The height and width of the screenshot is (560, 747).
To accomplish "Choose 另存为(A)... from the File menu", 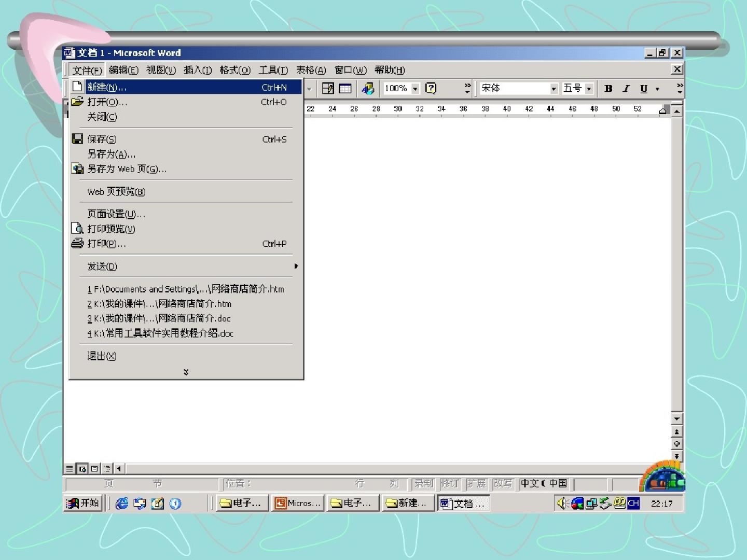I will [x=112, y=155].
